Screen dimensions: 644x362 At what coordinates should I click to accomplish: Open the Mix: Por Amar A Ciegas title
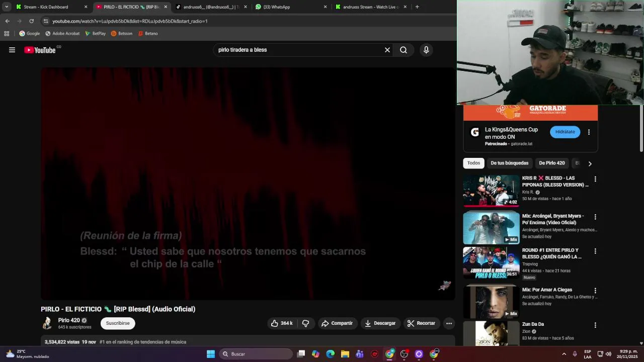point(547,290)
